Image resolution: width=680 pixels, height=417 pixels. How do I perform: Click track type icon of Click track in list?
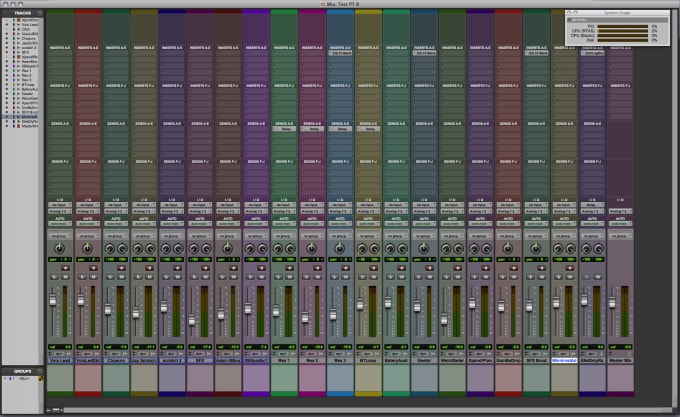click(19, 29)
